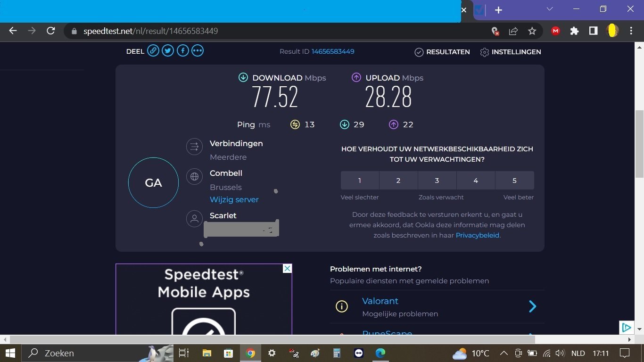Viewport: 644px width, 362px height.
Task: Open a new browser tab
Action: pyautogui.click(x=498, y=10)
